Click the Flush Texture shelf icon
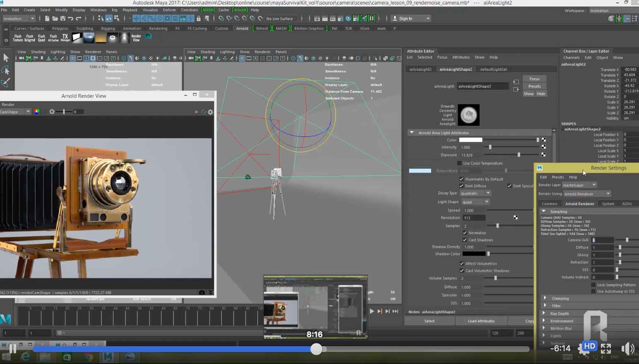This screenshot has width=639, height=364. (18, 38)
